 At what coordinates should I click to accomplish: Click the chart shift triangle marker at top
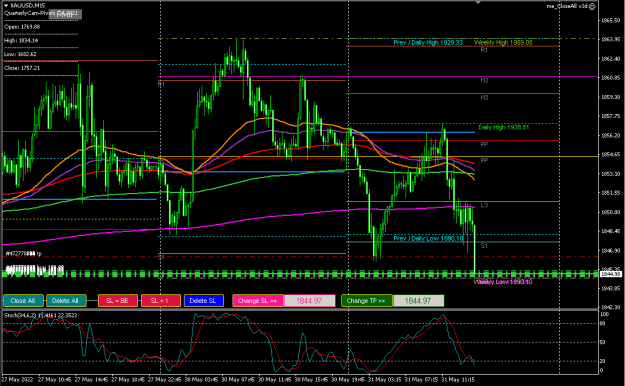coord(478,2)
